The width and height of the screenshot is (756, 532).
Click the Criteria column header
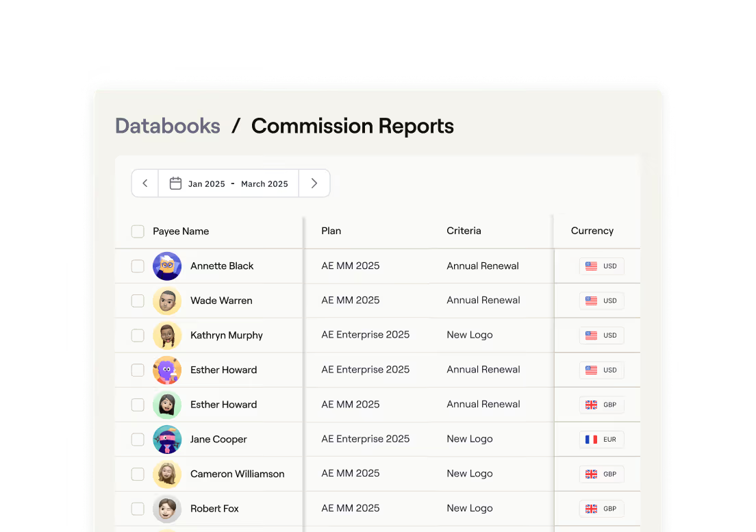[464, 231]
